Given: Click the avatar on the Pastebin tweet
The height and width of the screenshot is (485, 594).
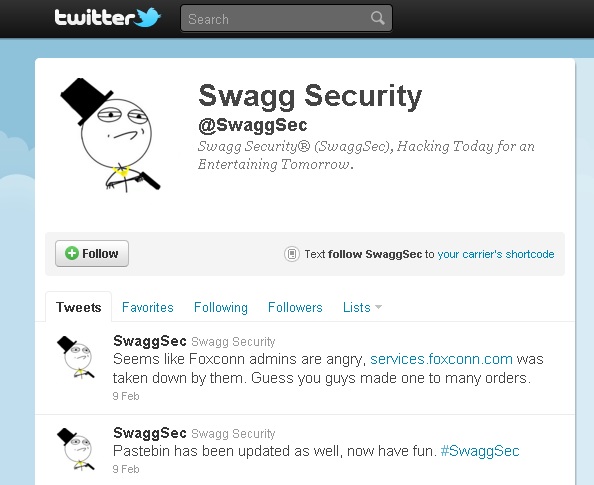Looking at the screenshot, I should coord(75,449).
